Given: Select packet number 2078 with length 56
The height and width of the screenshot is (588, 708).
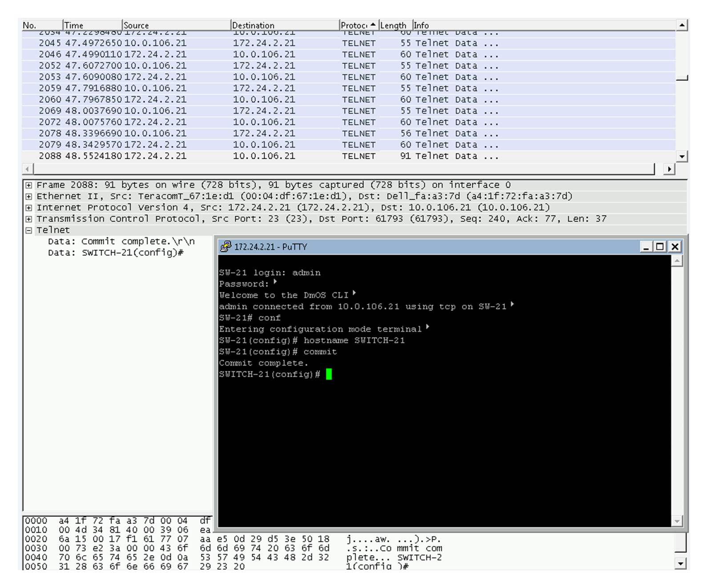Looking at the screenshot, I should click(348, 133).
